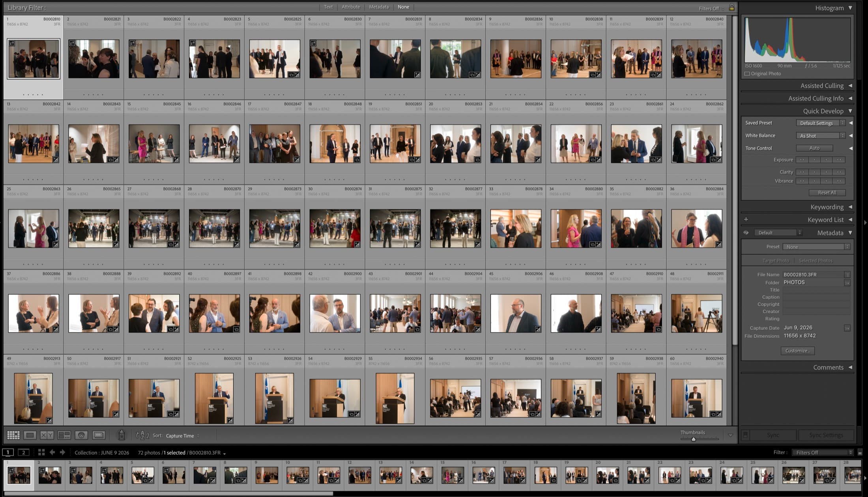868x497 pixels.
Task: Increase Vibrance by single step arrow
Action: 827,181
